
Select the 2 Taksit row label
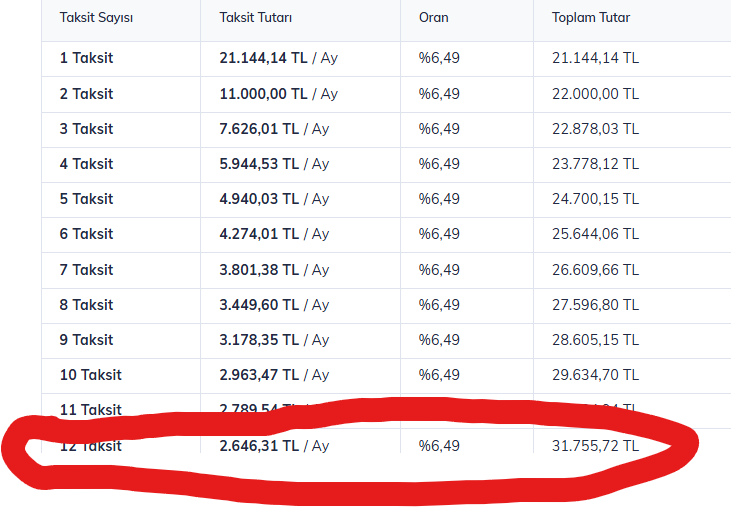pos(86,94)
